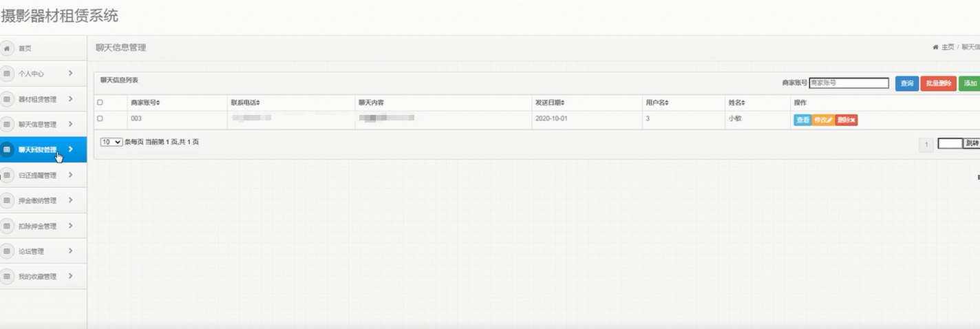Viewport: 980px width, 329px height.
Task: Go to 主页 via breadcrumb link
Action: click(x=948, y=47)
